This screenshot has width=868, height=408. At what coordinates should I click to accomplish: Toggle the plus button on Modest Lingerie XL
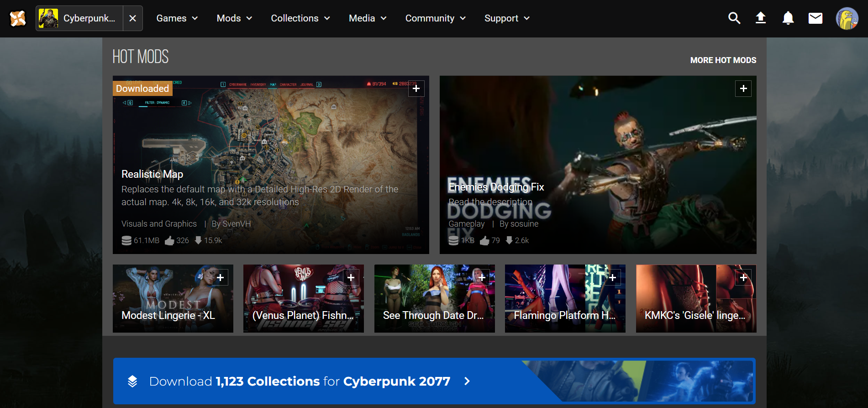click(220, 277)
